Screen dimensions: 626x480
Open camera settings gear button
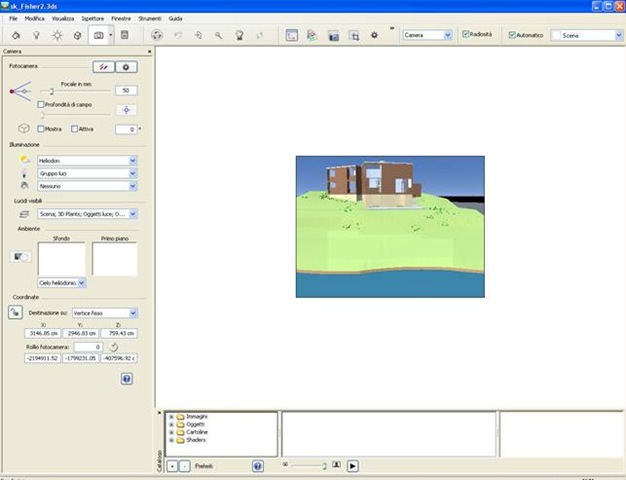click(x=127, y=67)
